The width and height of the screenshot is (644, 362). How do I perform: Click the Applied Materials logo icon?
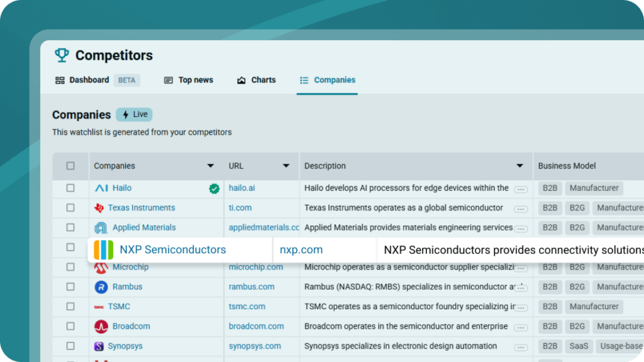point(101,228)
